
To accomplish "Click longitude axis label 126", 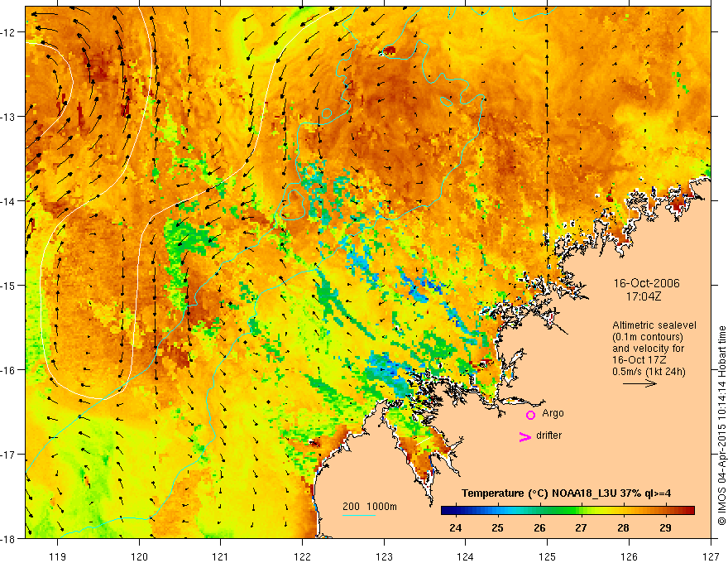I will (x=629, y=556).
